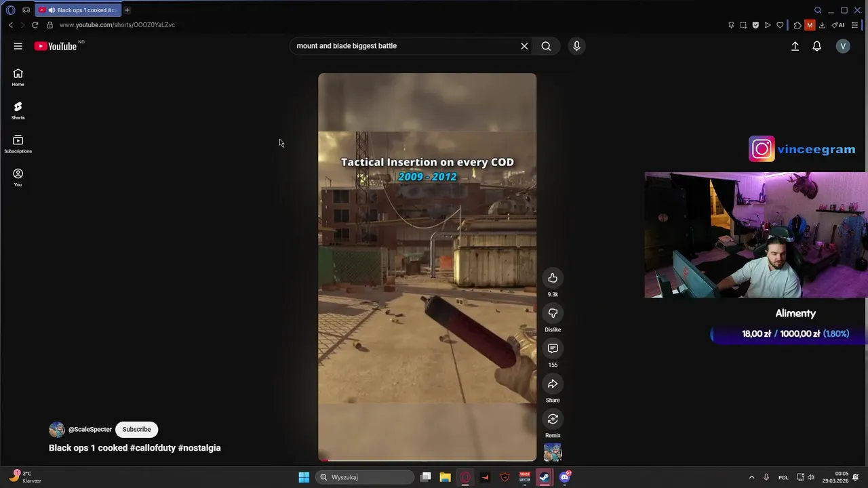Open Subscriptions in the YouTube sidebar
Image resolution: width=868 pixels, height=488 pixels.
(x=18, y=144)
